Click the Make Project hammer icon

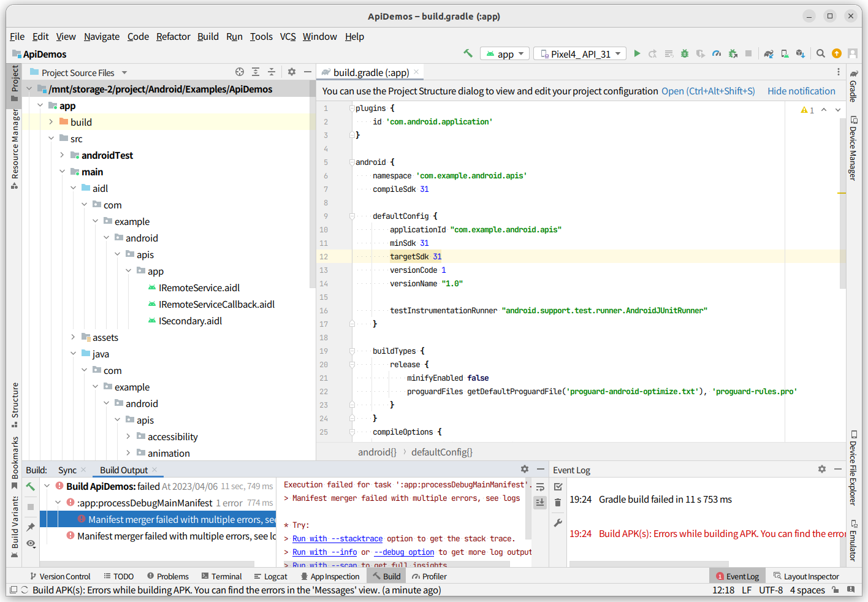(x=468, y=53)
